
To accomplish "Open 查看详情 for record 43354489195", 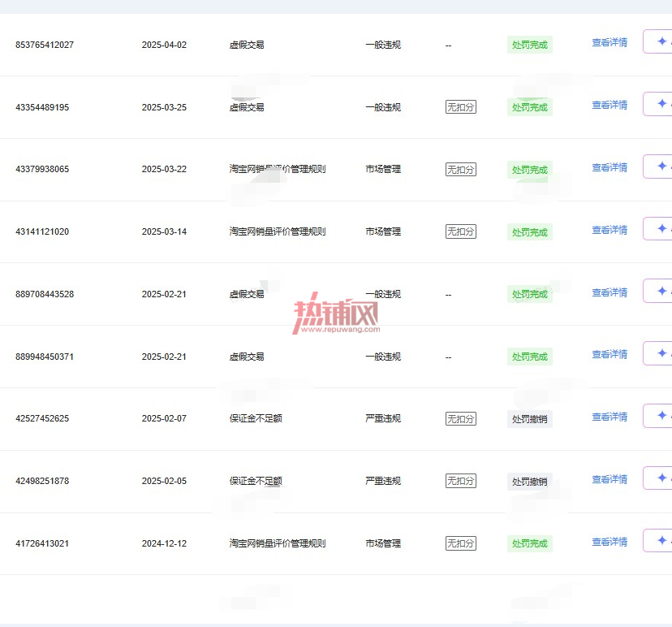I will coord(610,105).
